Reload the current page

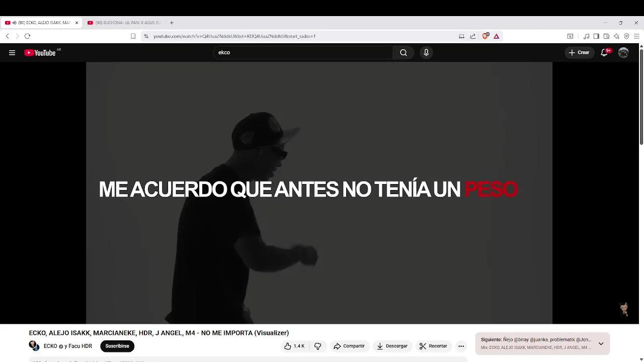(x=28, y=36)
